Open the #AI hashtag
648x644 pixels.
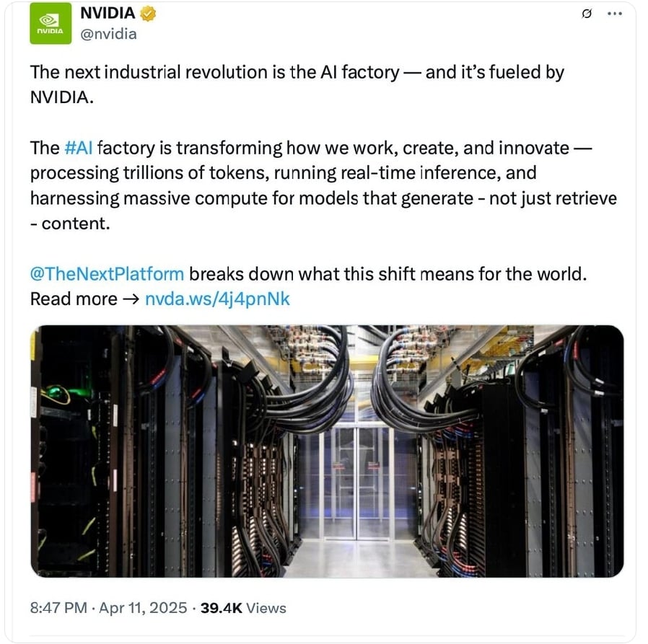pos(79,148)
